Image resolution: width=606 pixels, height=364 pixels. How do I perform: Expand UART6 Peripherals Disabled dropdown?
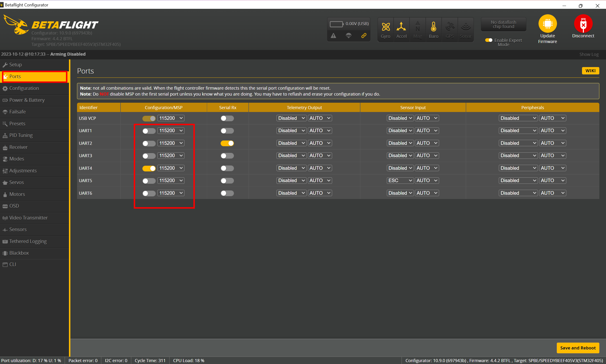(518, 193)
